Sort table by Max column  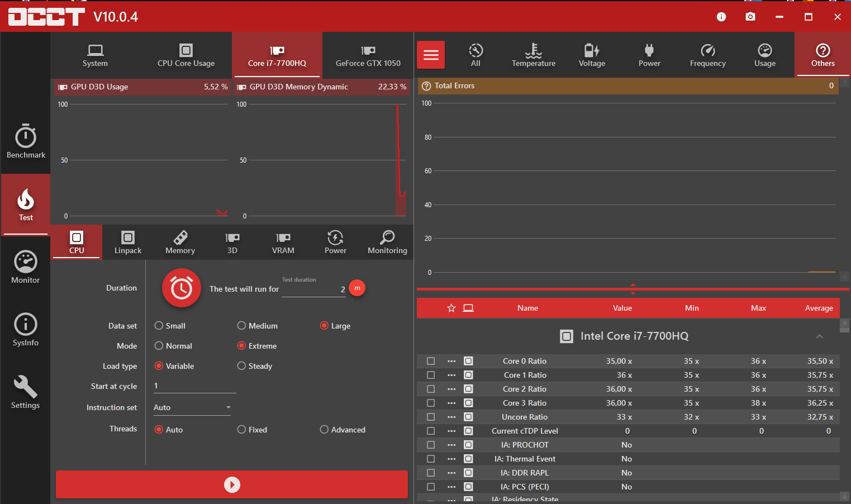click(x=758, y=308)
